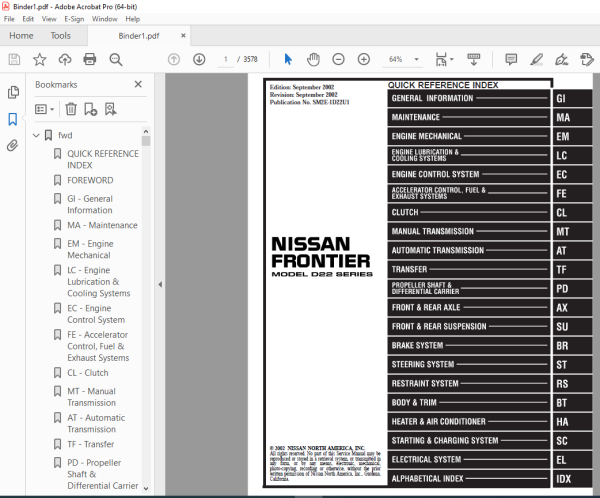Click GENERAL INFORMATION index link
Viewport: 600px width, 498px height.
(x=469, y=98)
